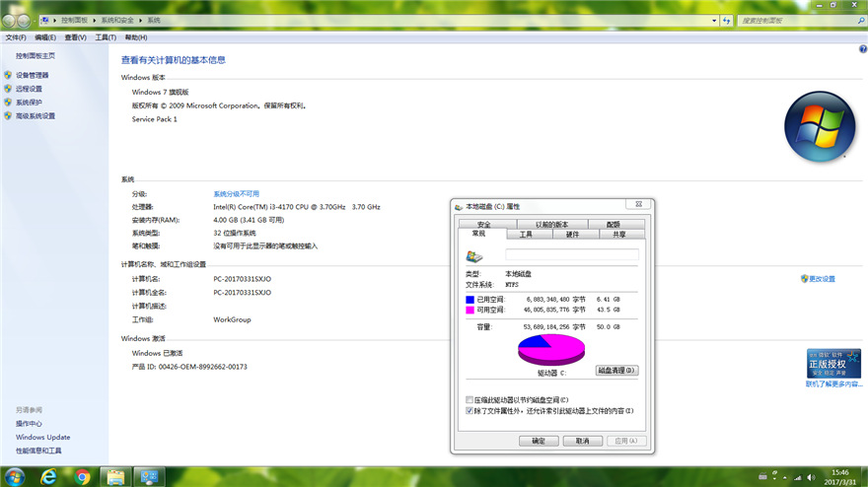
Task: Open Control Panel taskbar button
Action: [x=149, y=476]
